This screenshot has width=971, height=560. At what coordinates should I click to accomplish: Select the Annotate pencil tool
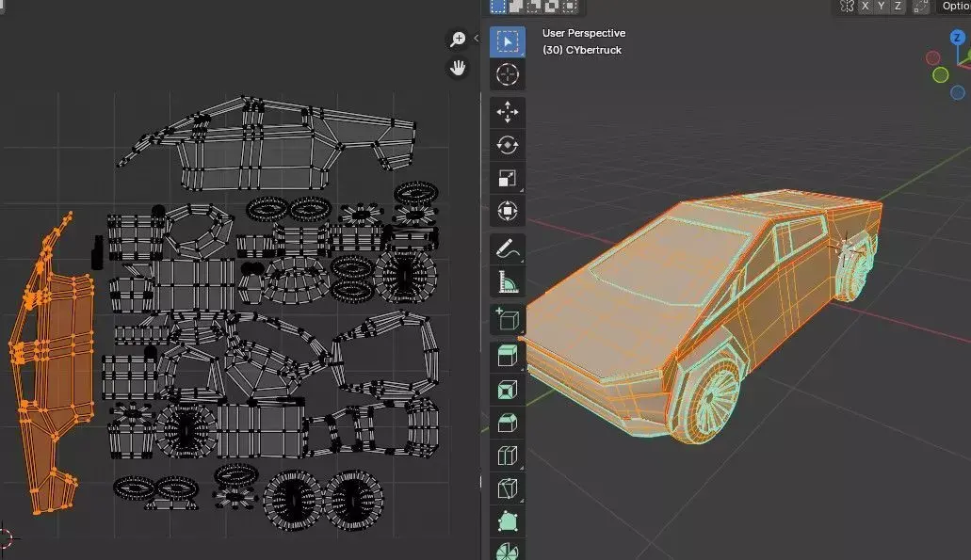[508, 248]
